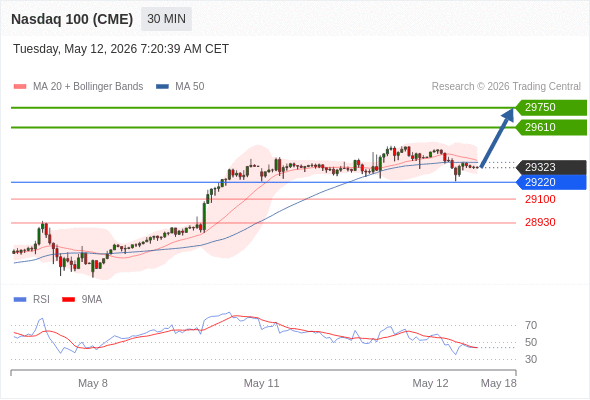Click the 28930 support level label
This screenshot has width=590, height=400.
540,222
